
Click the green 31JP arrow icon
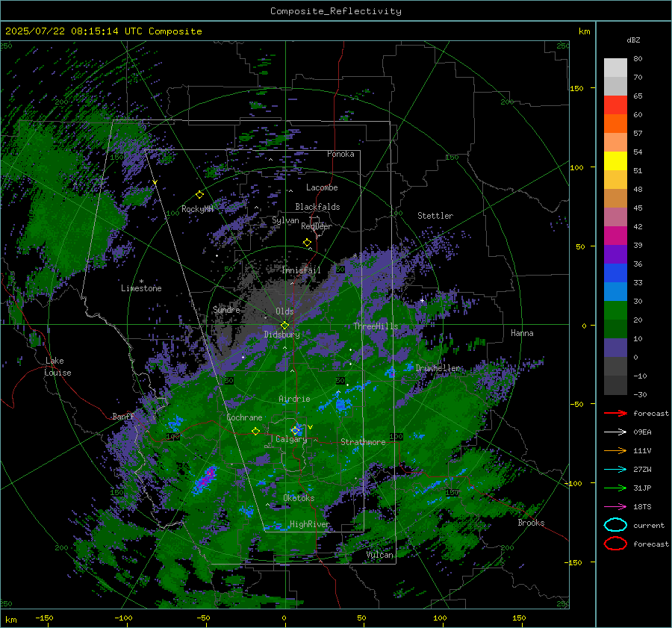(x=615, y=488)
